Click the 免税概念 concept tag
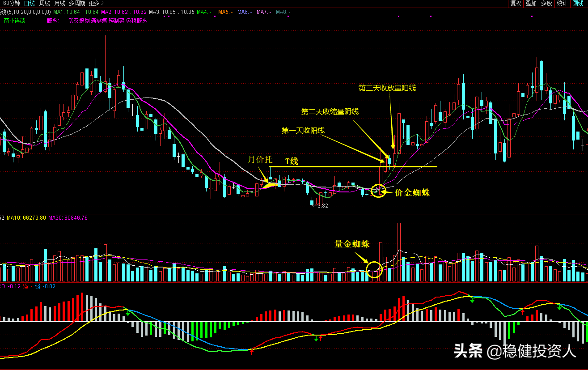 pyautogui.click(x=137, y=21)
